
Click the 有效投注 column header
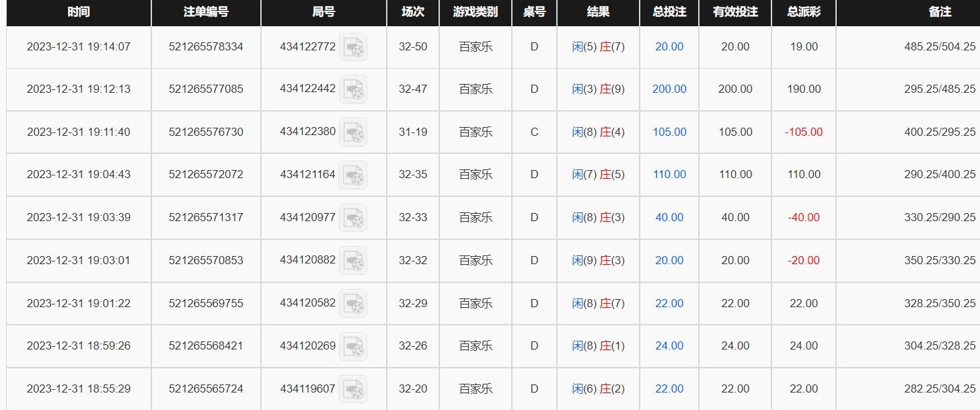point(735,12)
